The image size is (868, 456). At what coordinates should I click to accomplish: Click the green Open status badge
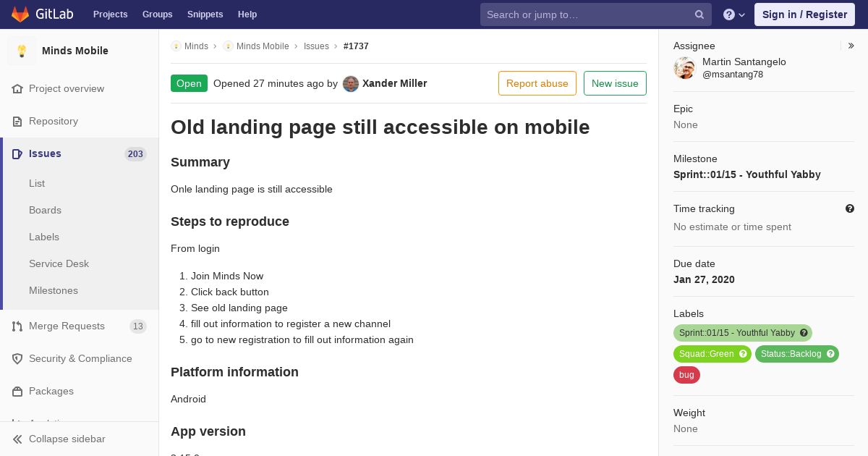click(x=189, y=83)
